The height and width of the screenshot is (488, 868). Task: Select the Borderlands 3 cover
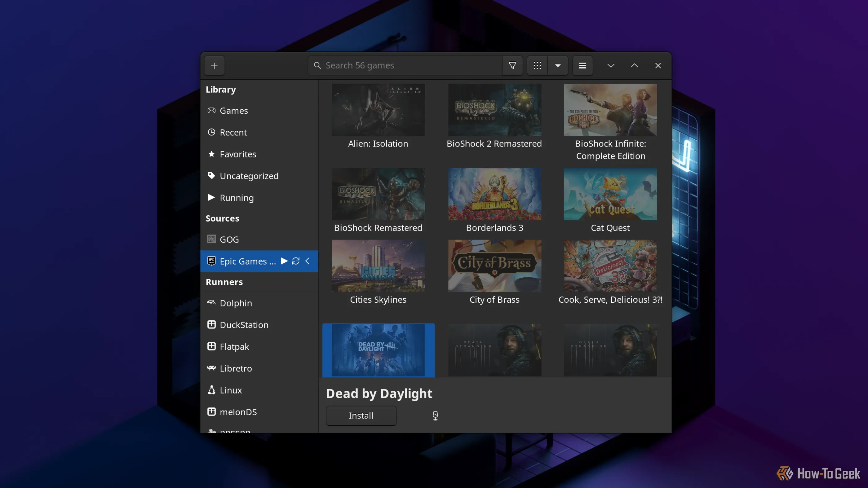click(x=495, y=194)
